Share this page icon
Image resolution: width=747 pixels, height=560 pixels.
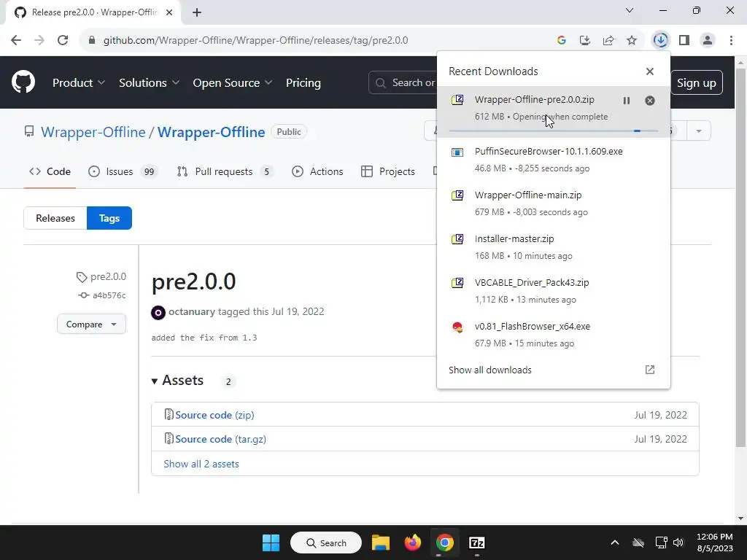tap(608, 41)
